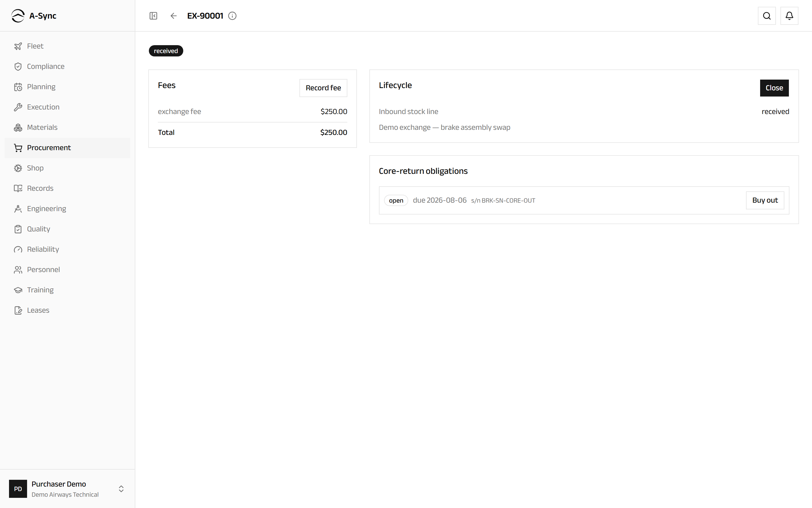Click the EX-90001 page title
Screen dimensions: 812x508
(205, 16)
